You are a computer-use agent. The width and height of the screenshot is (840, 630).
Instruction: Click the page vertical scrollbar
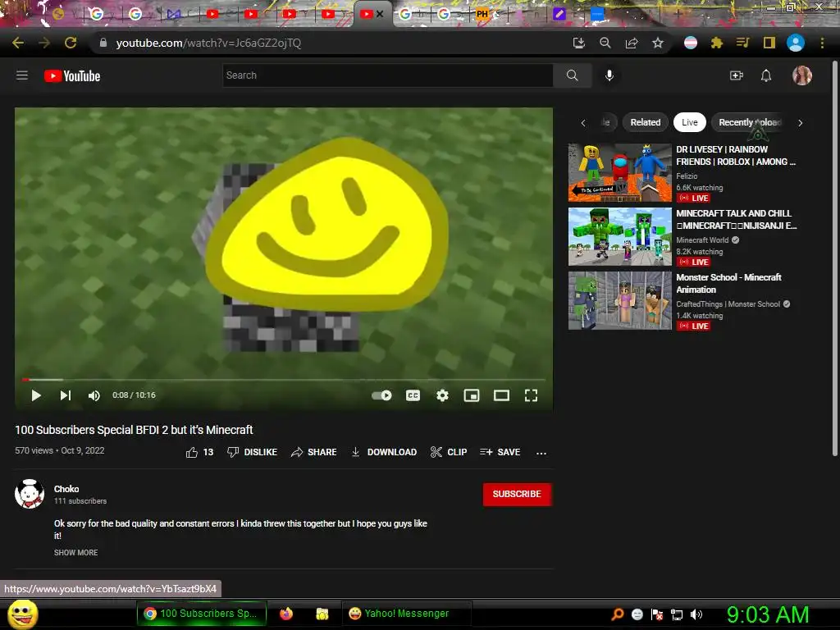pyautogui.click(x=834, y=257)
